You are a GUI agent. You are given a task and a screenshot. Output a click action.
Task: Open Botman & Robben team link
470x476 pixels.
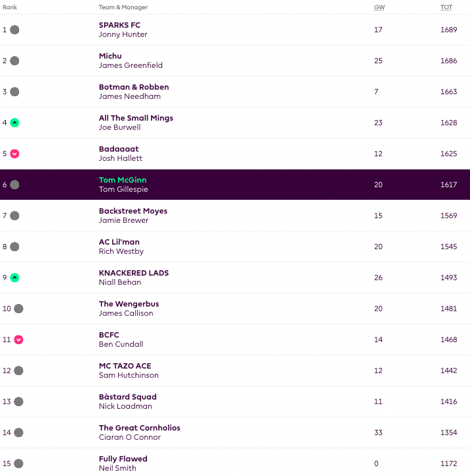click(134, 87)
